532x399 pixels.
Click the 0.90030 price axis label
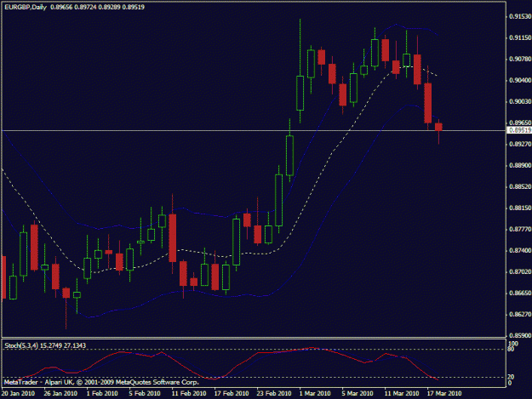coord(520,102)
